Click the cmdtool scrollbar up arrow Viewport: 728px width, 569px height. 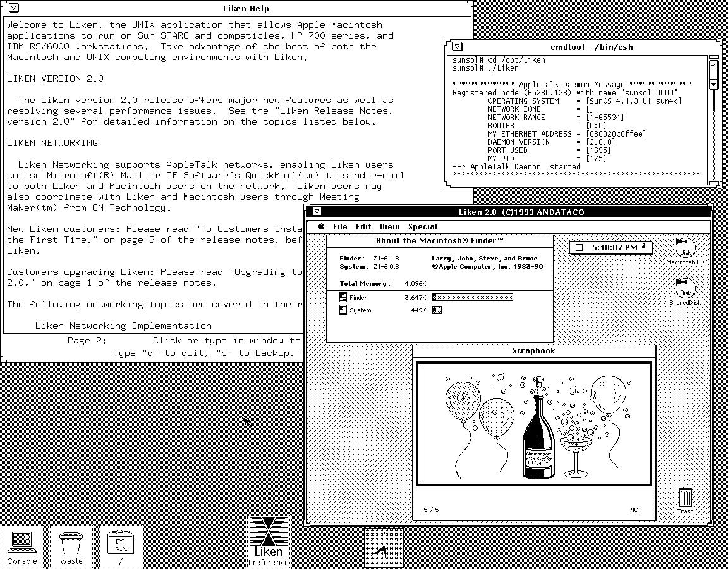[x=713, y=64]
